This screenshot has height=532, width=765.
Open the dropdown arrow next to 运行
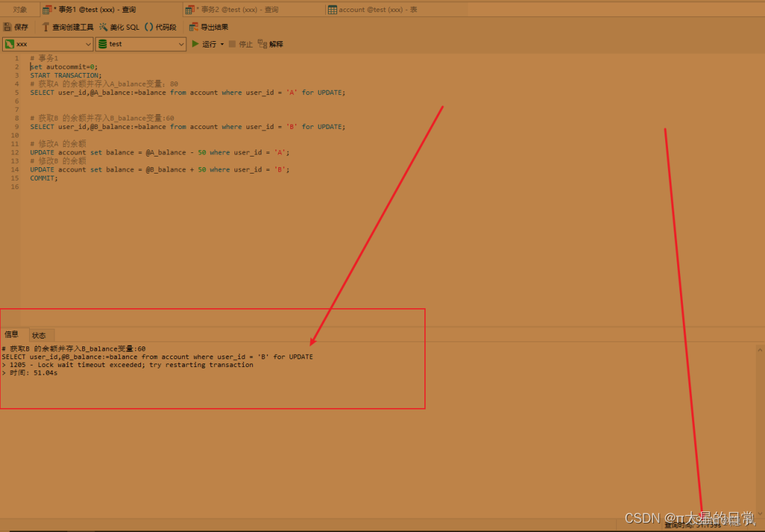click(222, 44)
